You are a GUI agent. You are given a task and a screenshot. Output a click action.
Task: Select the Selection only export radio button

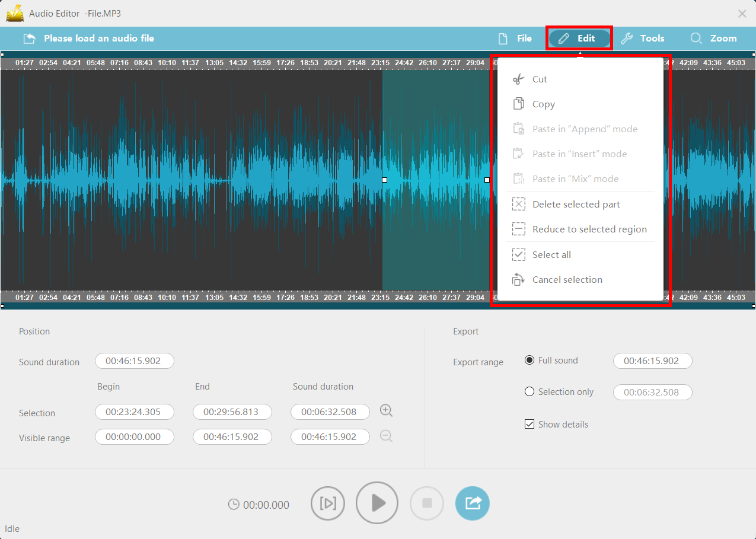[529, 391]
